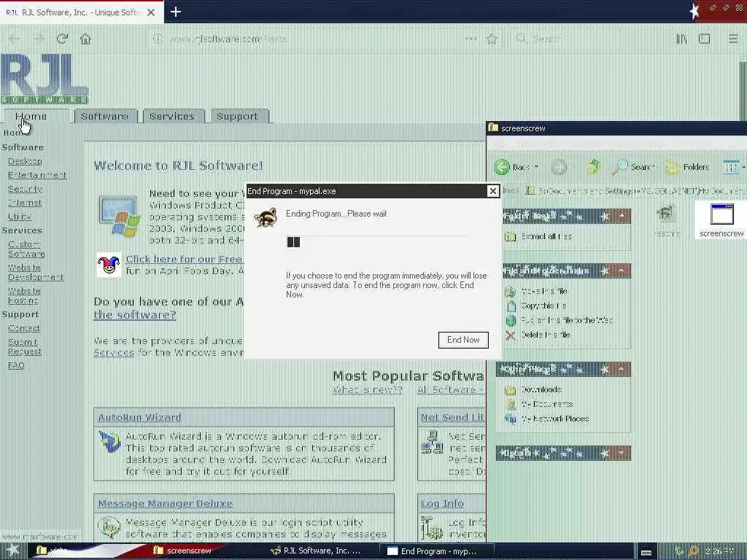Click the Contact link in left sidebar
This screenshot has height=560, width=747.
(24, 328)
